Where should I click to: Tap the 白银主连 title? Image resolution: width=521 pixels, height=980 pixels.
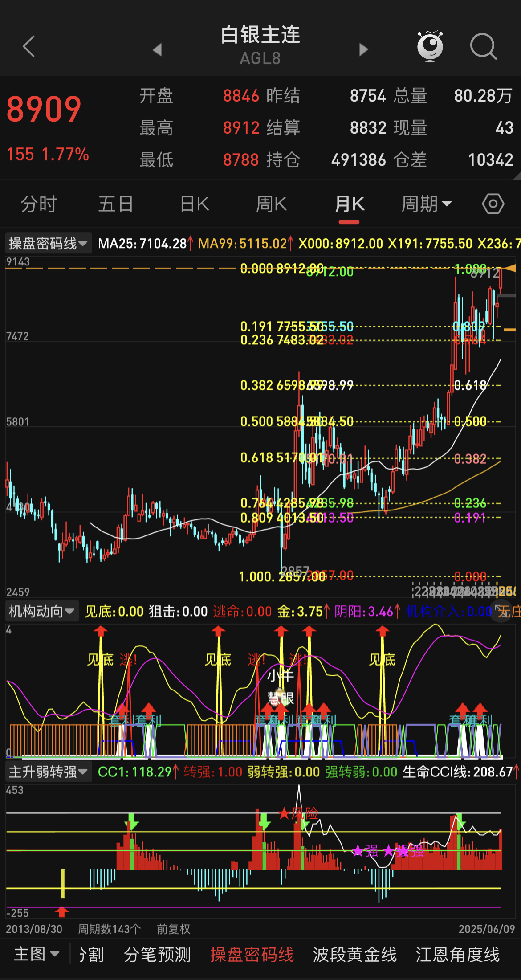point(260,35)
